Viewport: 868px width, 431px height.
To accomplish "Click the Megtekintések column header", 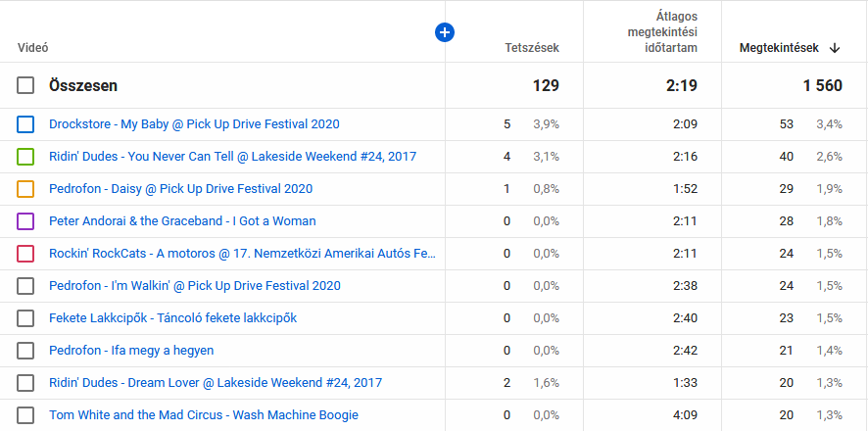I will click(x=778, y=47).
